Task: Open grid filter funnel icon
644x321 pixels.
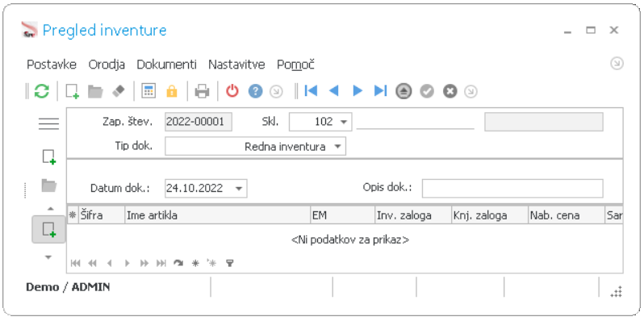Action: click(229, 263)
